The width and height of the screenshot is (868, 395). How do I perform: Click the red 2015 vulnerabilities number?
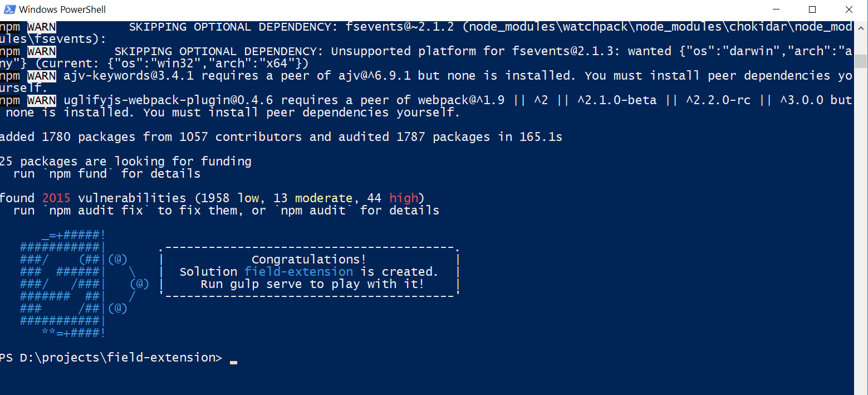click(56, 198)
